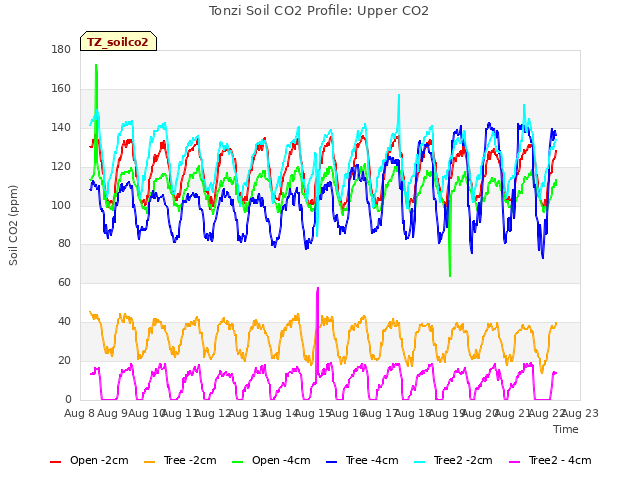Select the 'Open -2cm' legend label

point(99,460)
